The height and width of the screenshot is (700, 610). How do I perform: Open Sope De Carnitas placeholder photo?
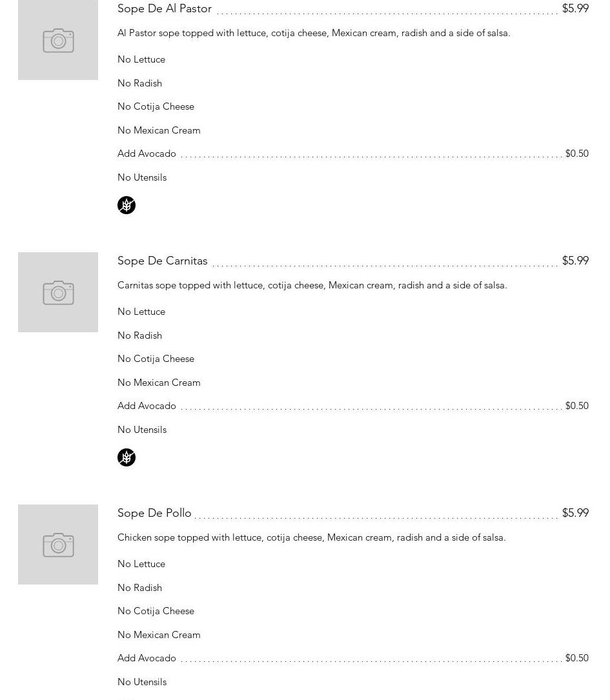tap(58, 292)
